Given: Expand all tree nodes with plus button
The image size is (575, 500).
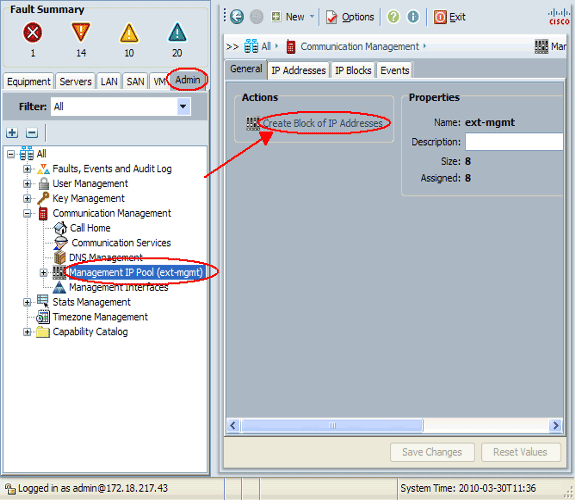Looking at the screenshot, I should (x=12, y=133).
